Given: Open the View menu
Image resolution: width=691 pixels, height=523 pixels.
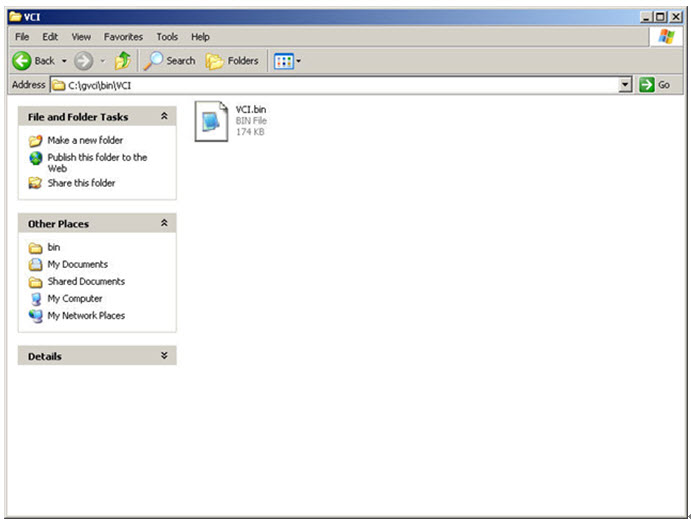Looking at the screenshot, I should [81, 37].
